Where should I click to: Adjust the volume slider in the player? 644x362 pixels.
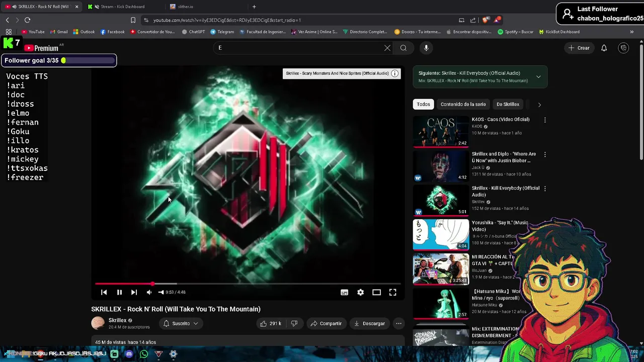161,292
